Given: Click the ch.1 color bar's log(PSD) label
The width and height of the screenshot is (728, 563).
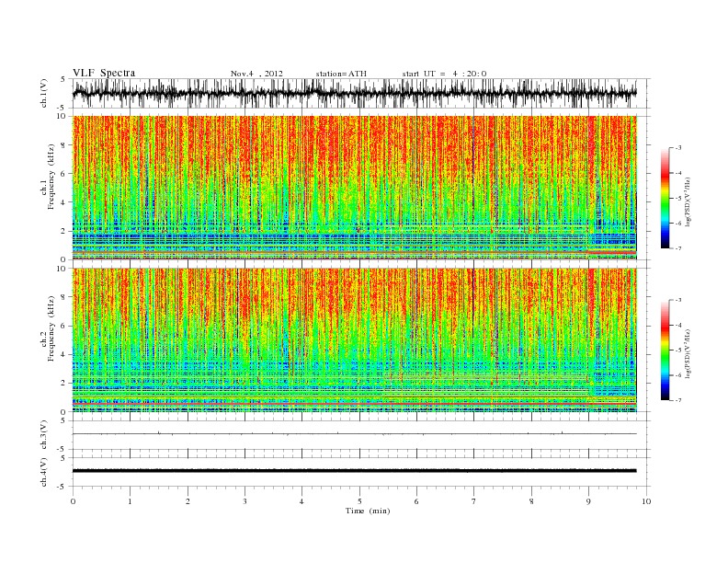Looking at the screenshot, I should pyautogui.click(x=688, y=200).
